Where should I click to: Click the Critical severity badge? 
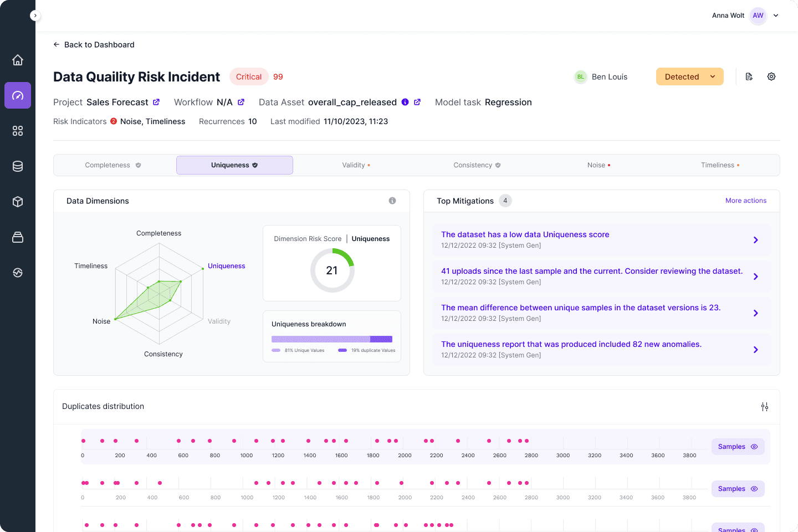pyautogui.click(x=249, y=76)
